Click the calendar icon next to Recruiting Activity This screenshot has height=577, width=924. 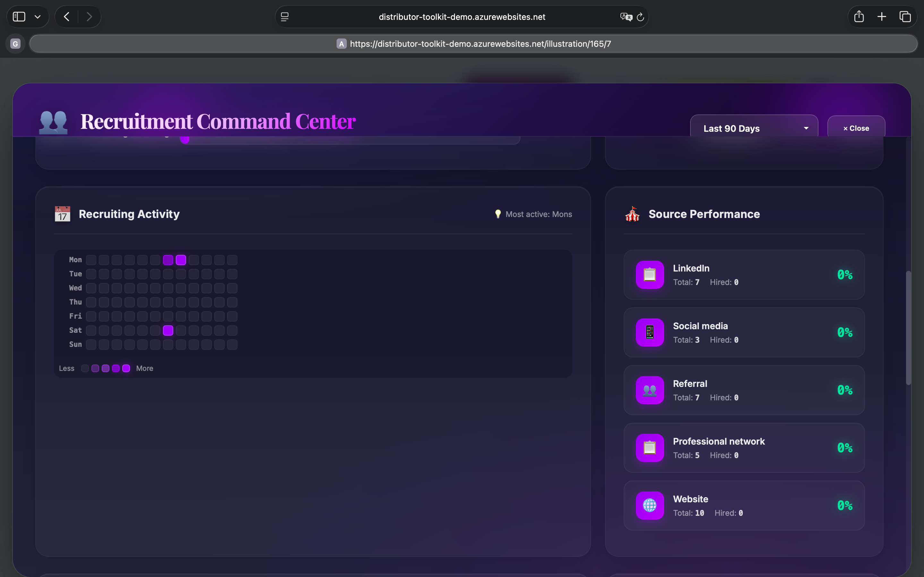coord(62,214)
